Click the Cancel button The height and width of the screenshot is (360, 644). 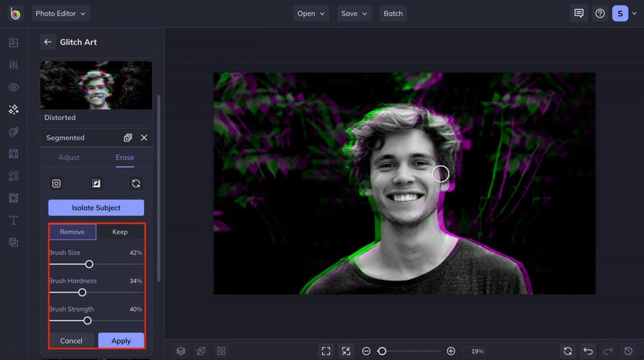click(x=72, y=341)
